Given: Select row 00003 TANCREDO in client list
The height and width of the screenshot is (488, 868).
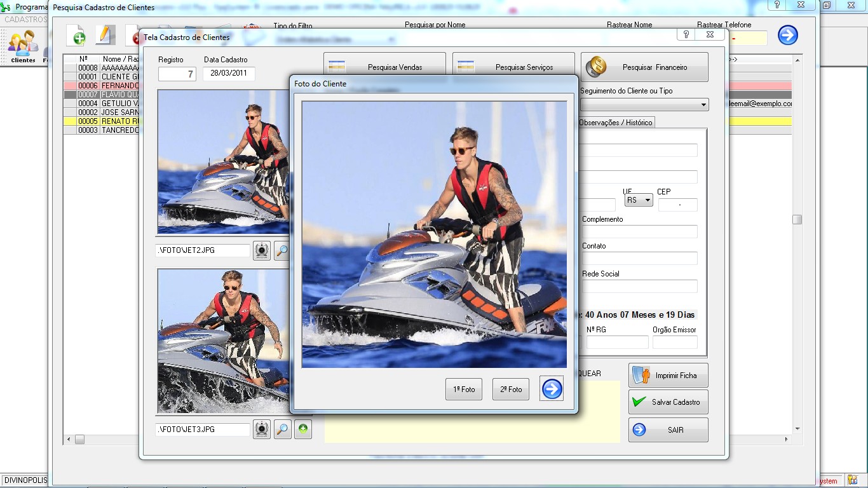Looking at the screenshot, I should point(102,130).
